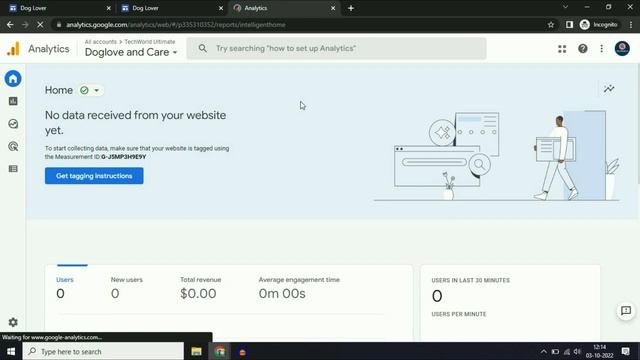Screen dimensions: 640x360
Task: Select the Total revenue metric tab
Action: [x=200, y=287]
